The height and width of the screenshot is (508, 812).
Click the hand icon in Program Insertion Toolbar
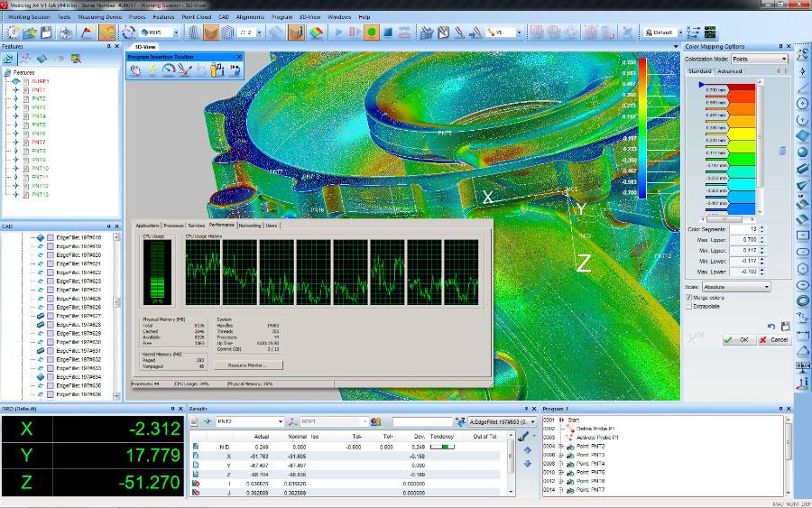point(135,70)
